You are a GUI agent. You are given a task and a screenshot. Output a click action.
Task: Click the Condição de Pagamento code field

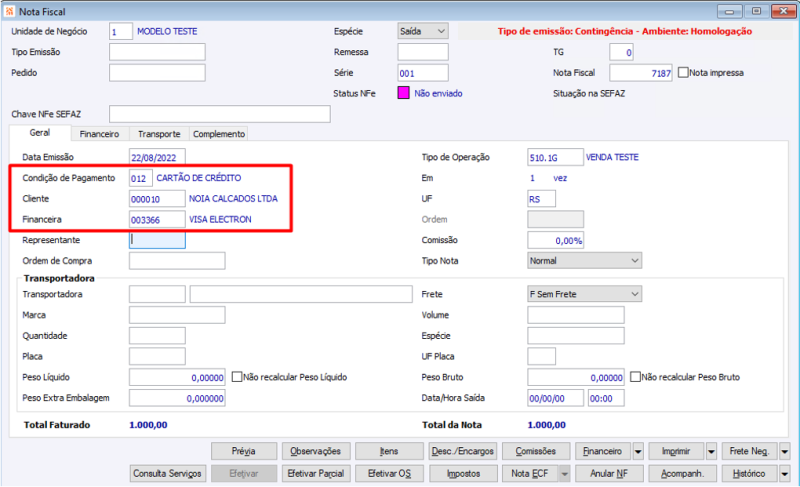coord(141,178)
